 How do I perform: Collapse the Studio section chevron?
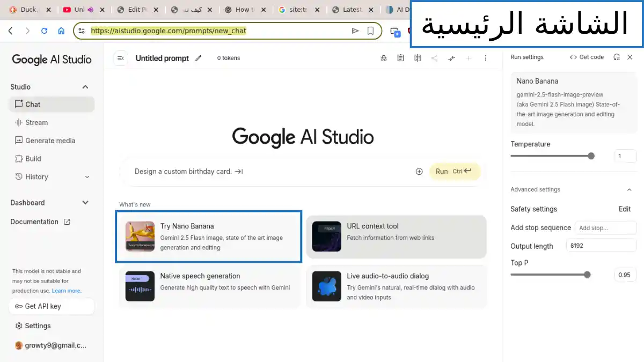point(85,87)
